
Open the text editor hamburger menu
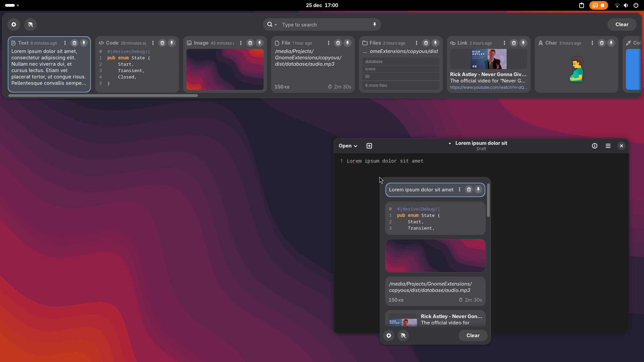click(x=608, y=146)
